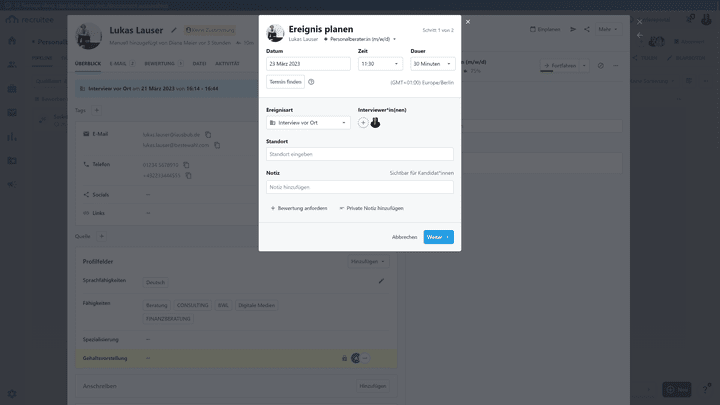
Task: Click the copy icon next to phone 01234 5678910
Action: [186, 165]
